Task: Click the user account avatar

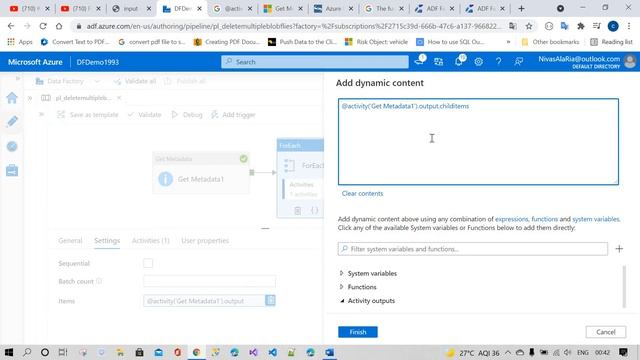Action: point(630,62)
